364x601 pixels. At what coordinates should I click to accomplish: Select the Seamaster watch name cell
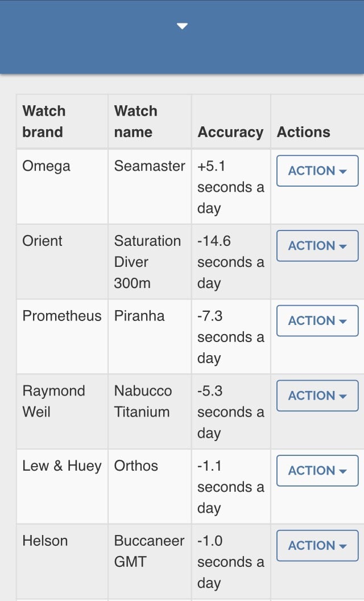coord(150,166)
